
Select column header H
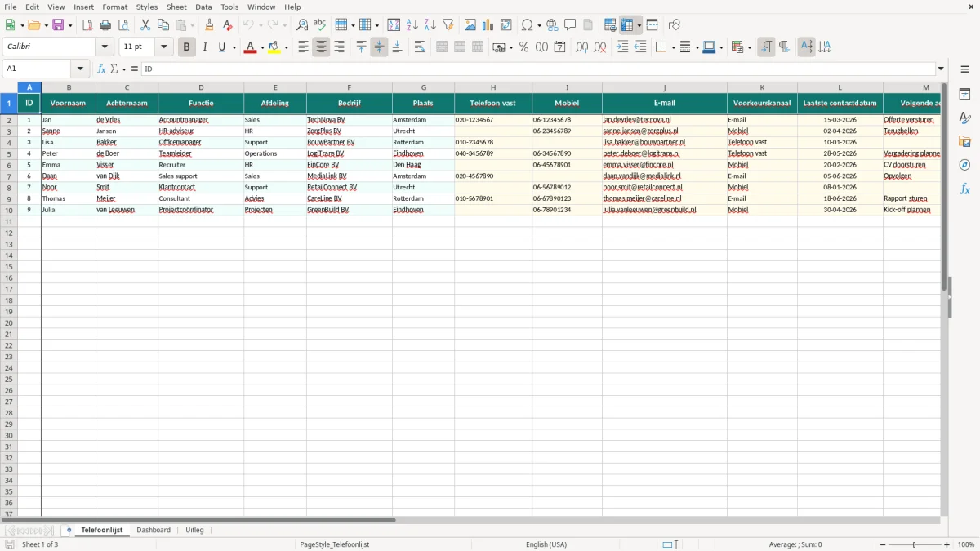(x=493, y=87)
